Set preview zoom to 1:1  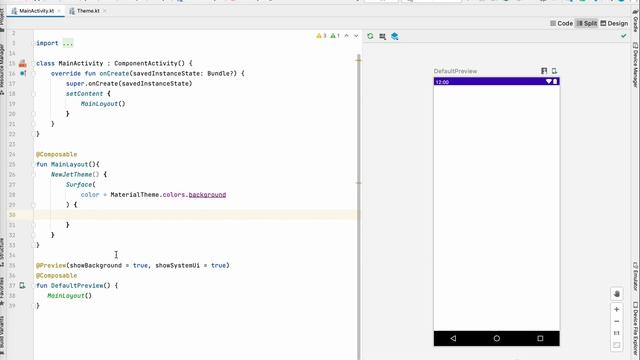tap(617, 333)
